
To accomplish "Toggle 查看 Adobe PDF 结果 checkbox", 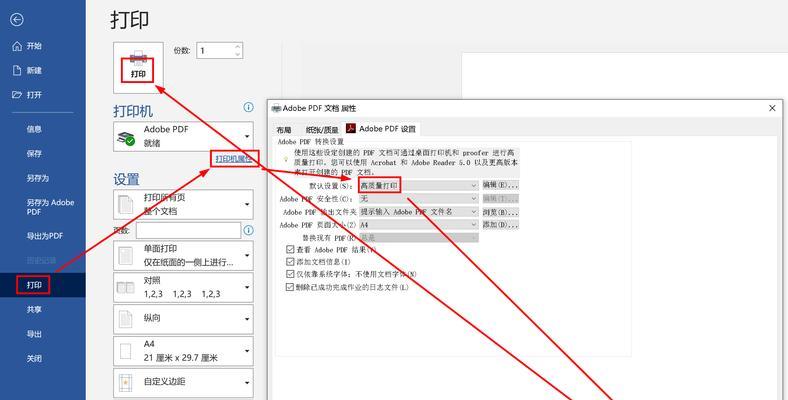I will click(290, 249).
